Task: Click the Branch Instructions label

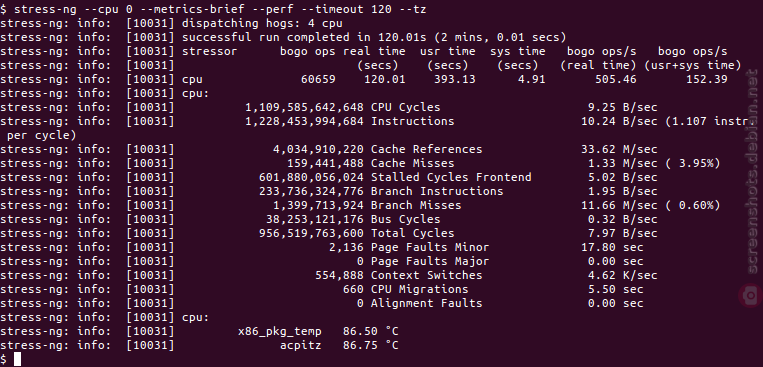Action: point(437,191)
